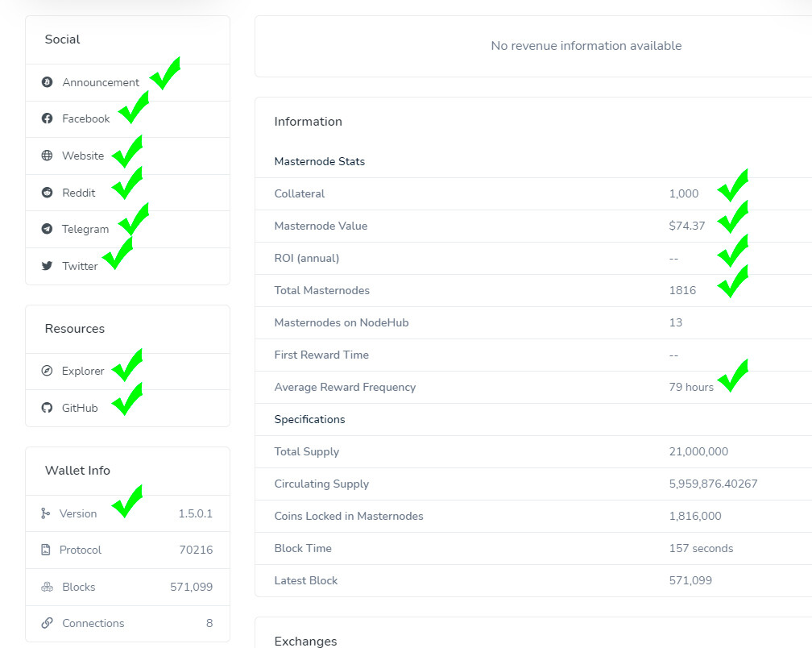Click the compass icon beside Explorer
The image size is (812, 648).
(x=47, y=371)
